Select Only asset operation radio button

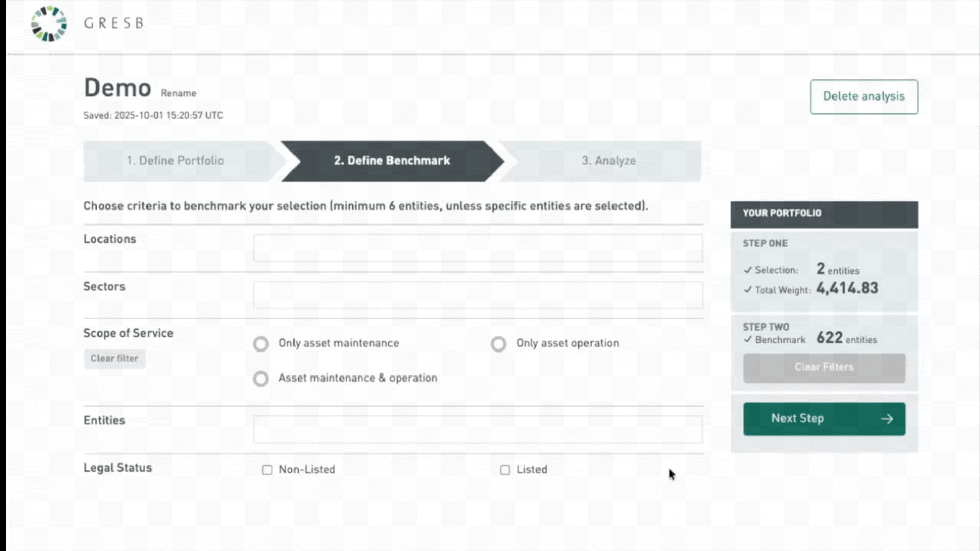[x=498, y=344]
